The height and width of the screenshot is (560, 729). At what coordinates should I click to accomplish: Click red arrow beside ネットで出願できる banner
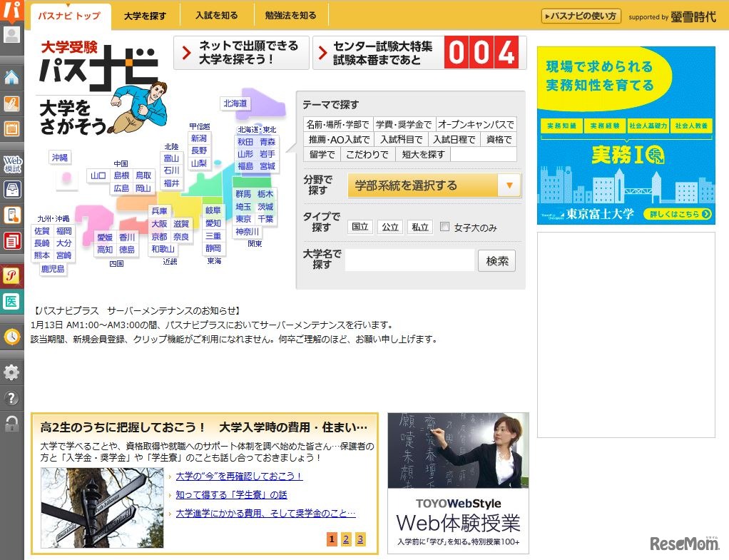pyautogui.click(x=186, y=53)
